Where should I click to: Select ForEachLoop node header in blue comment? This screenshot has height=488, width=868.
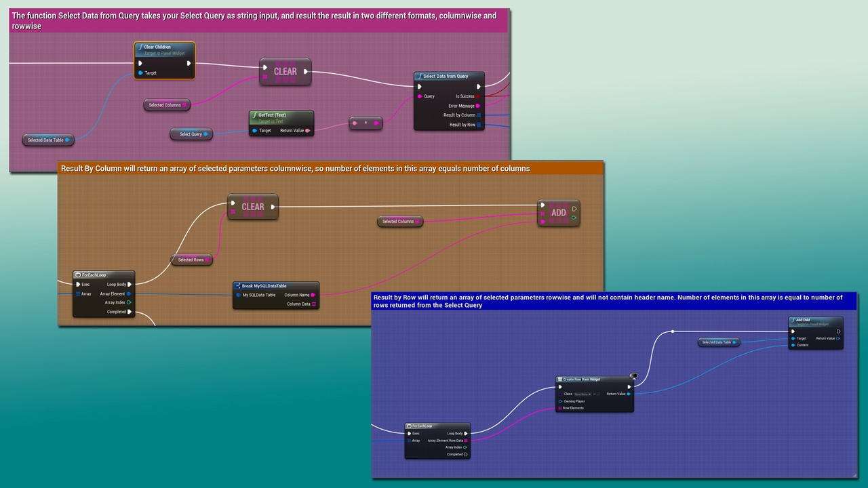point(437,426)
